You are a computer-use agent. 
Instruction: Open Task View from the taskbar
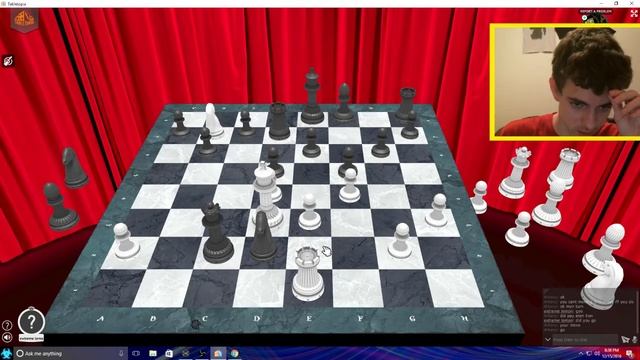136,353
